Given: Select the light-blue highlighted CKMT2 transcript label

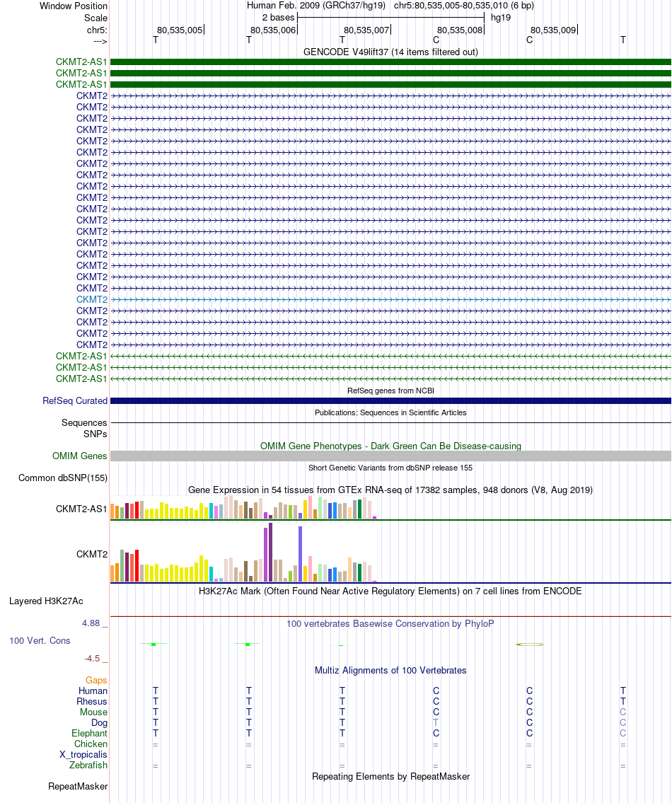Looking at the screenshot, I should [x=92, y=299].
